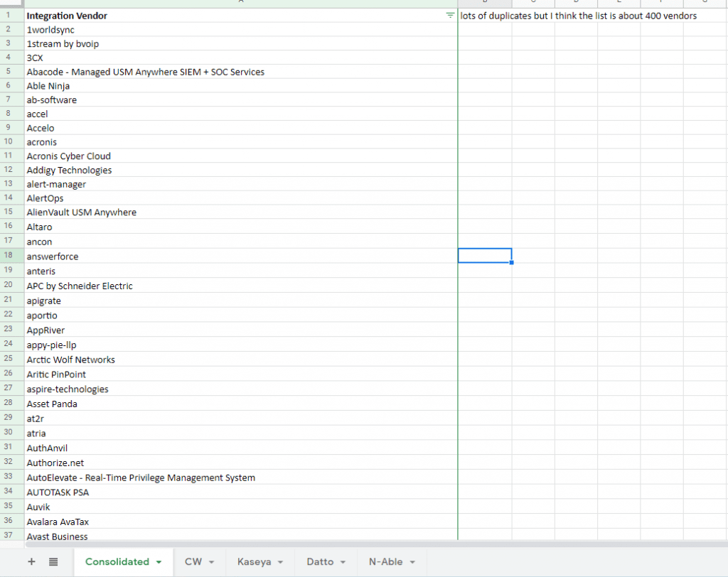Select the 'Avalara AvaTax' cell

click(x=241, y=522)
